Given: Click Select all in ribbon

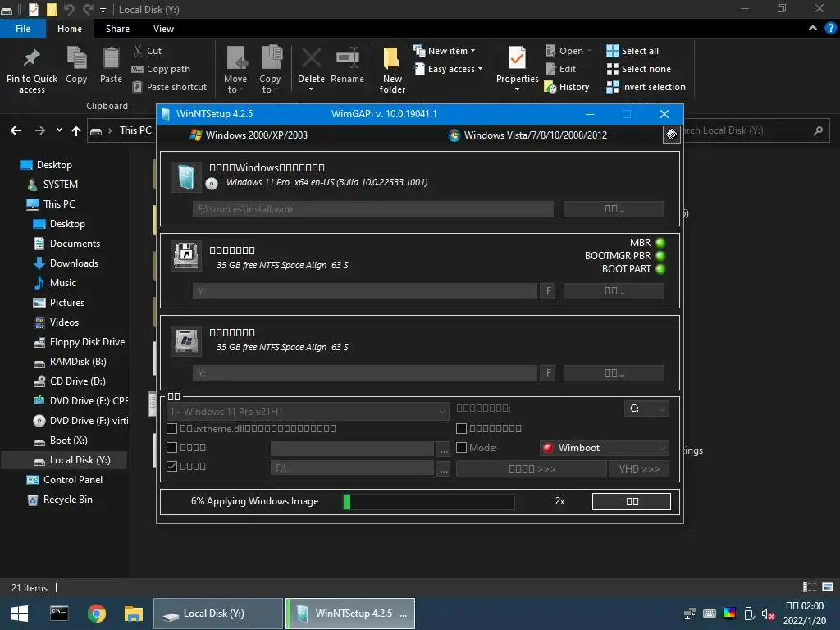Looking at the screenshot, I should click(x=632, y=51).
